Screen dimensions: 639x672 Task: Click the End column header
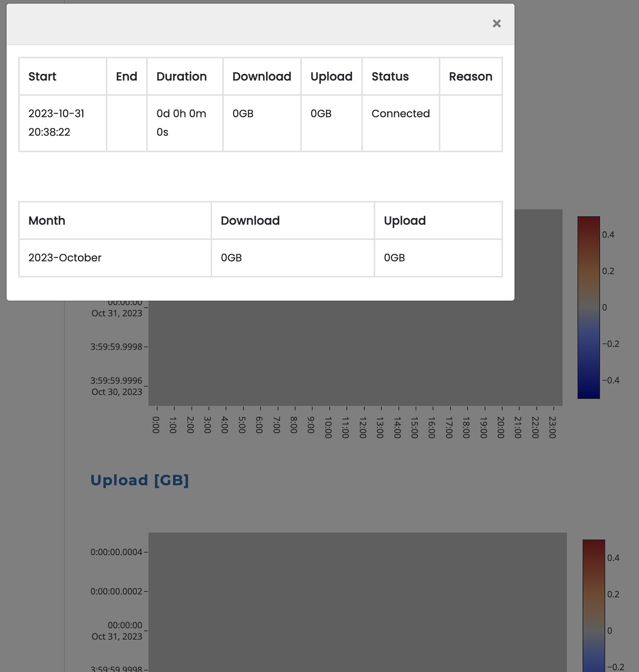pyautogui.click(x=126, y=77)
